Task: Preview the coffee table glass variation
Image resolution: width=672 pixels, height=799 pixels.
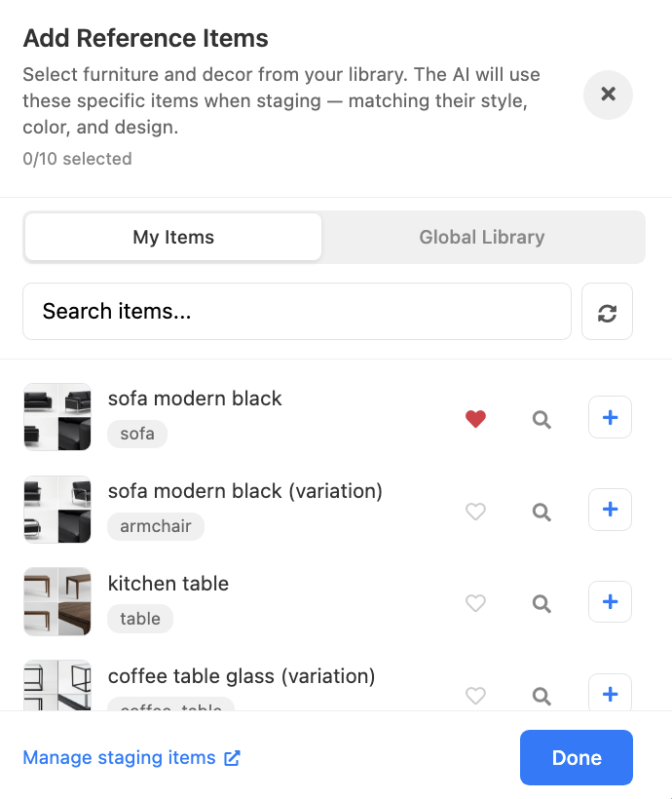Action: 541,696
